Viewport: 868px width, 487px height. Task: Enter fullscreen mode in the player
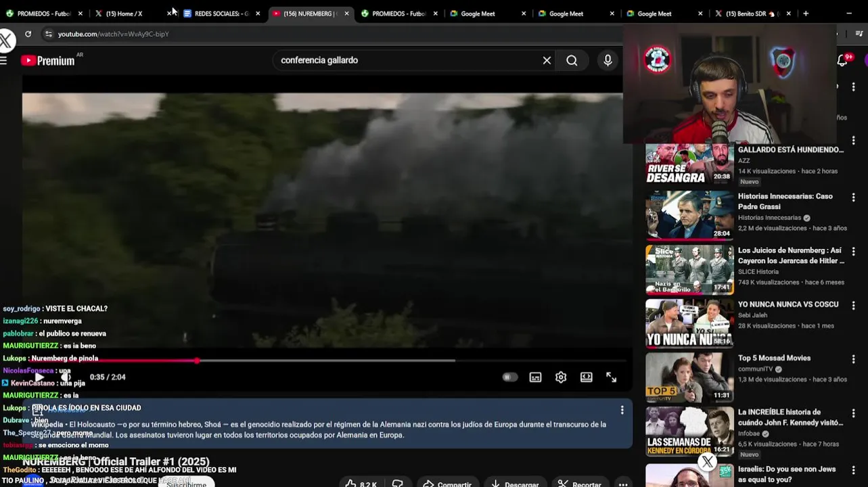coord(611,377)
